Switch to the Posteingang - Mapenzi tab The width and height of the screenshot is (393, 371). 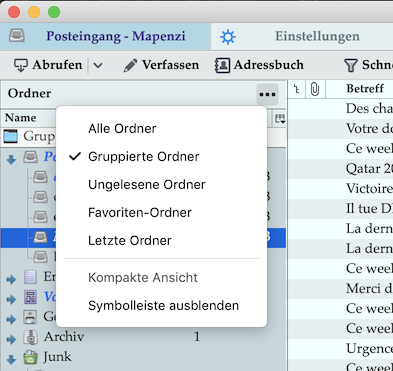105,36
